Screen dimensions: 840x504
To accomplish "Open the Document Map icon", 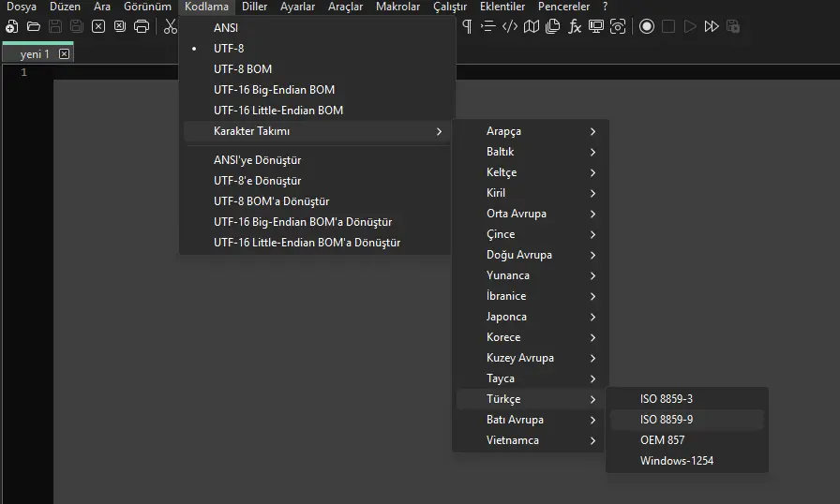I will pos(532,26).
